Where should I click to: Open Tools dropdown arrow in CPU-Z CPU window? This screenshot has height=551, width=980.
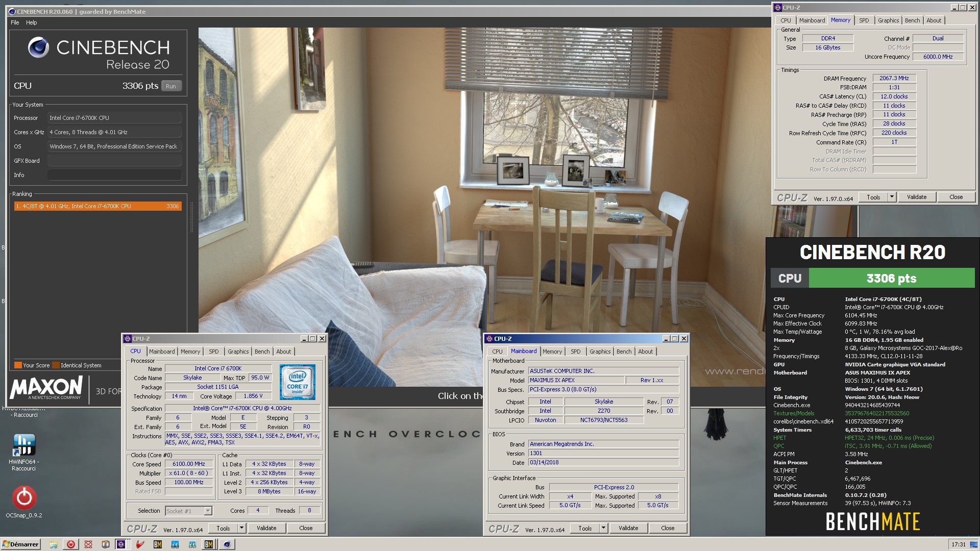(241, 528)
